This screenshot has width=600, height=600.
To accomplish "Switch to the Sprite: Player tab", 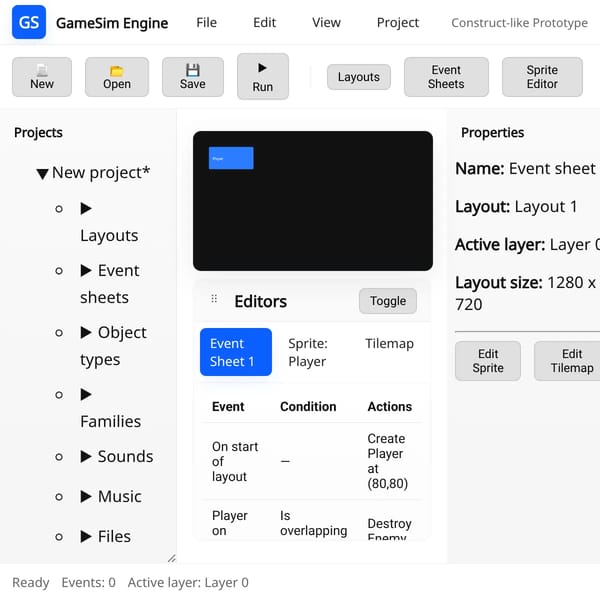I will pyautogui.click(x=308, y=352).
